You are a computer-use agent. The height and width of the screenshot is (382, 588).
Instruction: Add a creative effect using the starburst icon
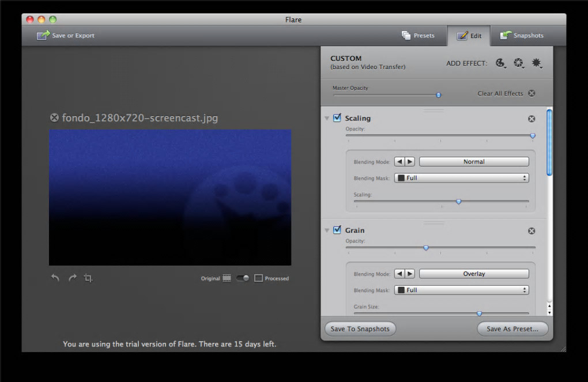pos(537,63)
